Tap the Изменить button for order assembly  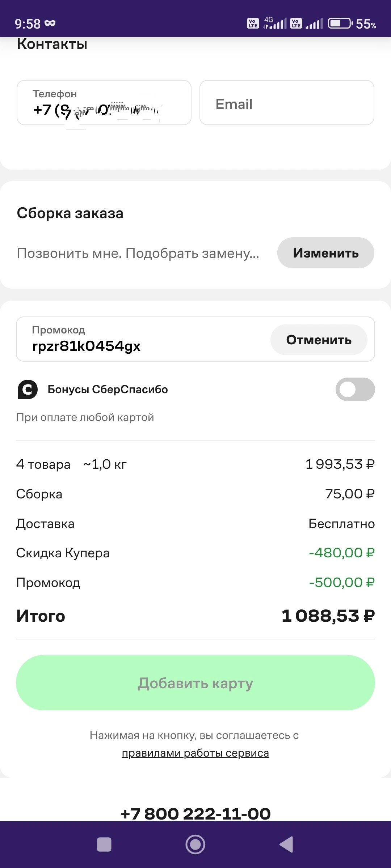(326, 253)
